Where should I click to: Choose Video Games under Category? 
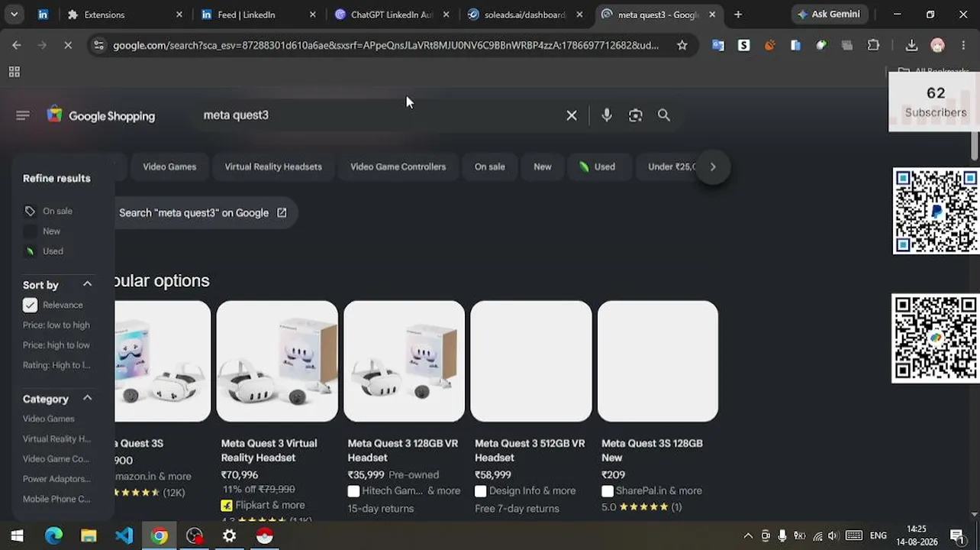[49, 419]
